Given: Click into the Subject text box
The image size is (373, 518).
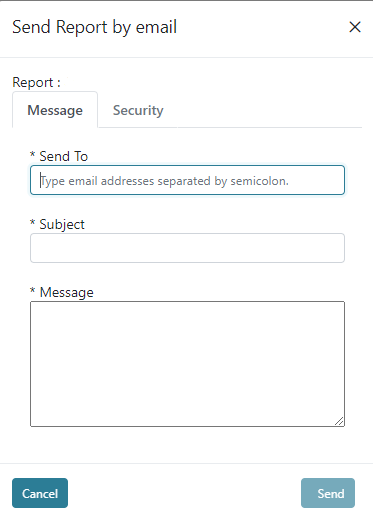Looking at the screenshot, I should pos(187,248).
